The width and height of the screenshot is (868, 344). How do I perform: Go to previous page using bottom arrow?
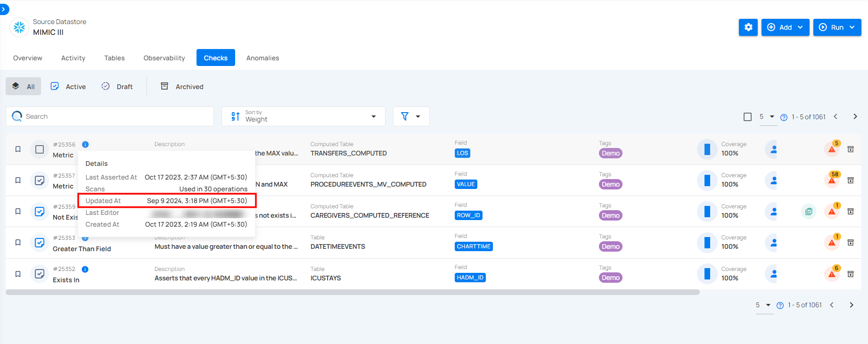tap(832, 305)
